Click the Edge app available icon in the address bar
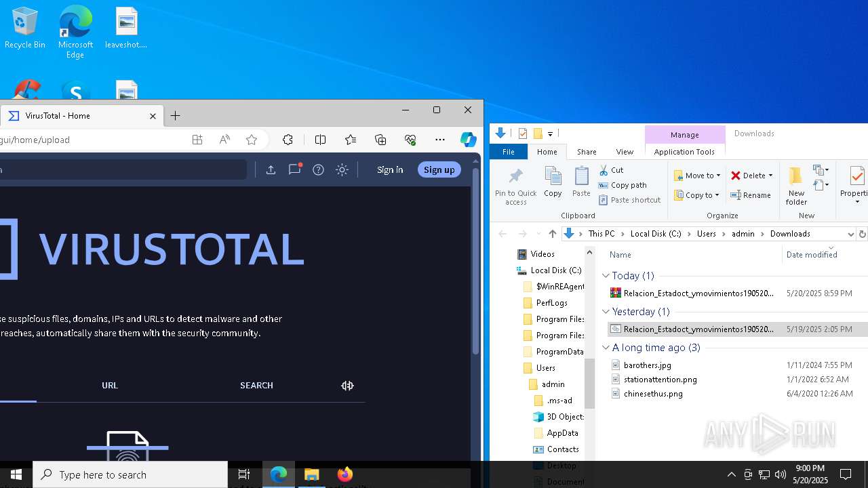The width and height of the screenshot is (868, 488). click(x=197, y=140)
